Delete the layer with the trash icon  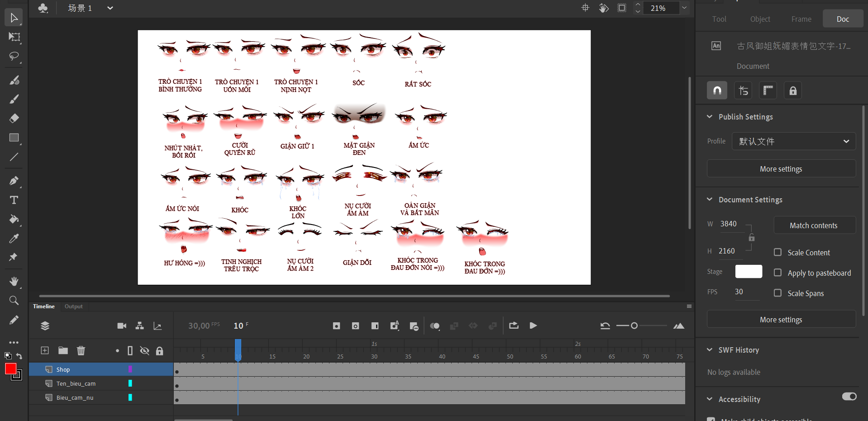[81, 350]
